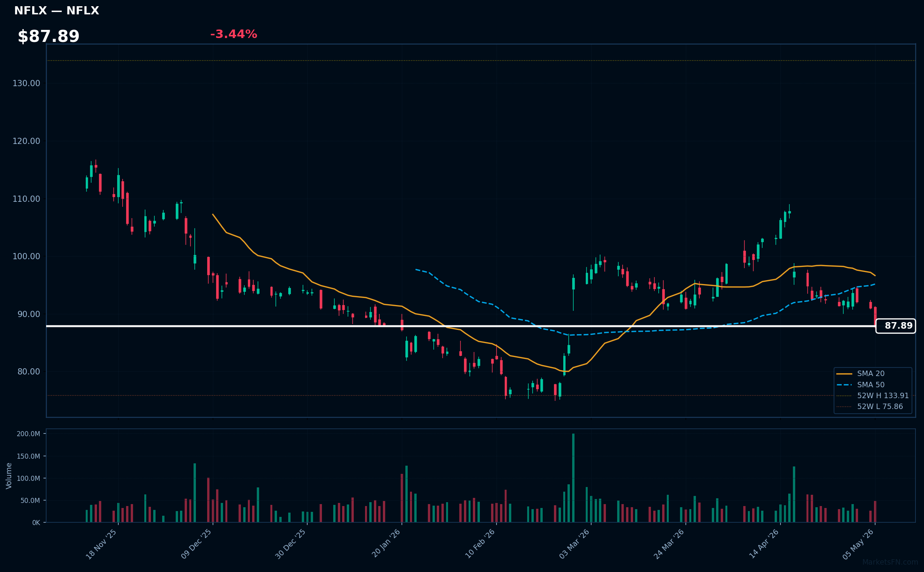Click the 24 Mar '26 date label
The width and height of the screenshot is (924, 572).
tap(669, 544)
